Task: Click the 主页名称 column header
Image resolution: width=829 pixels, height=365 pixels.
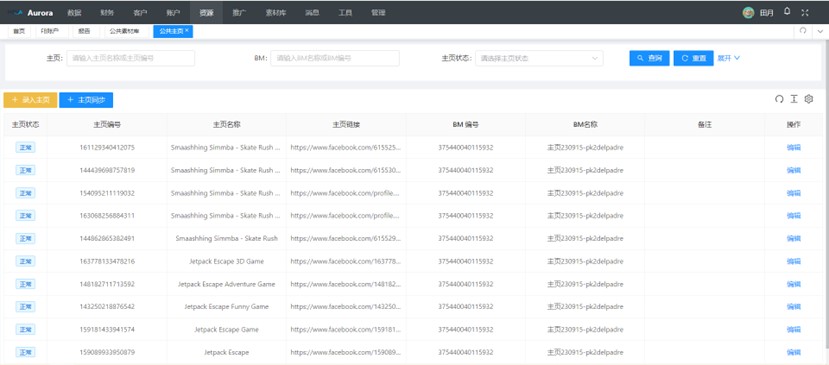Action: pyautogui.click(x=227, y=125)
